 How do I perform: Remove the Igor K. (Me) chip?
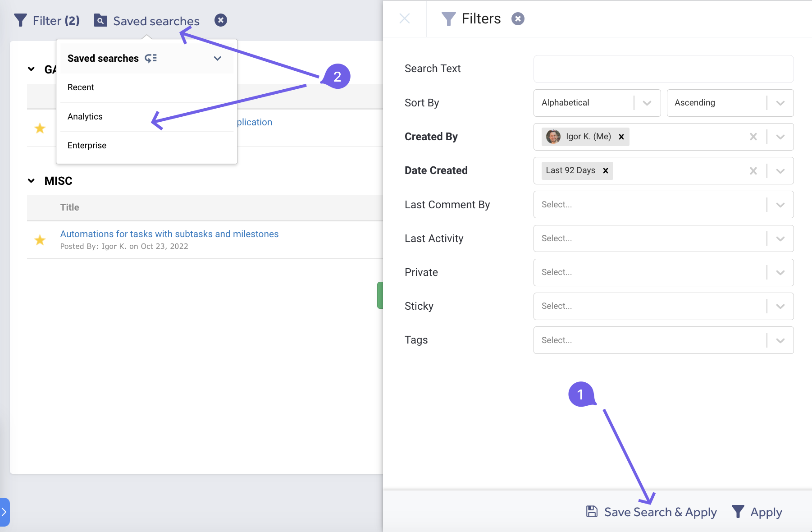621,137
